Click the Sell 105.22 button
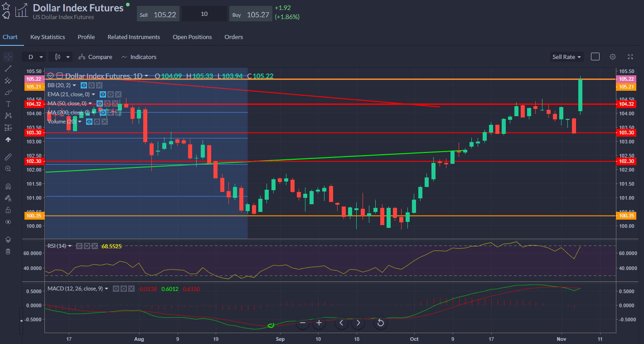 click(158, 14)
